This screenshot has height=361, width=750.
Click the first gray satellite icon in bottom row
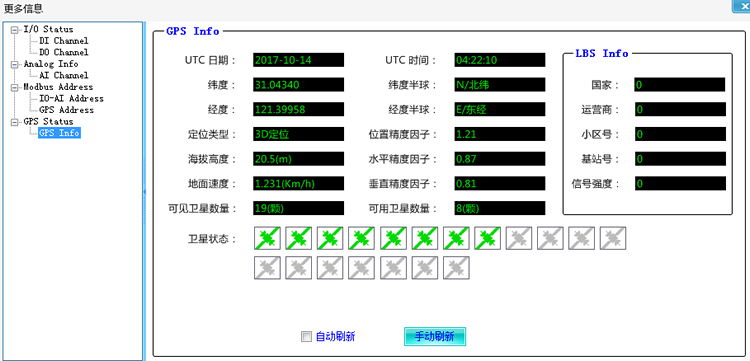(267, 268)
